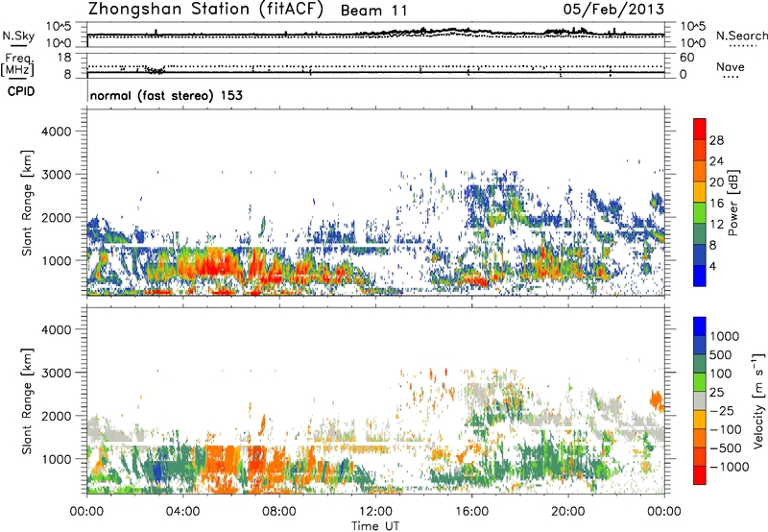Pick the red top segment of power colorbar
Image resolution: width=768 pixels, height=532 pixels.
click(x=700, y=129)
